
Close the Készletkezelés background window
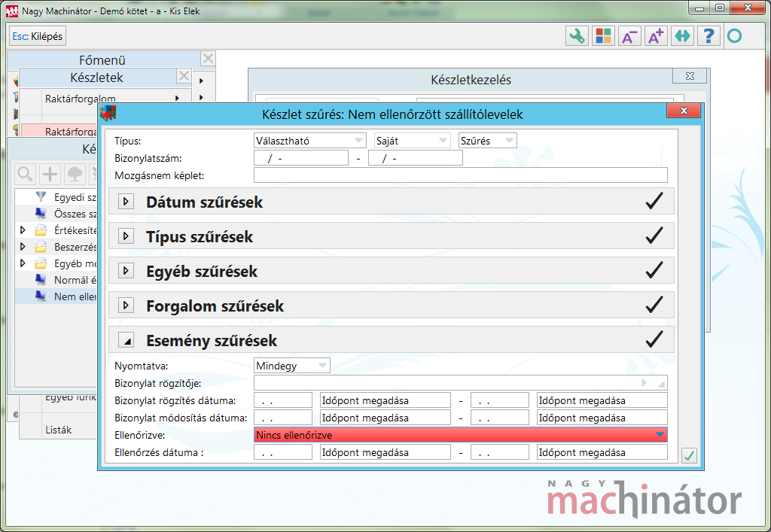coord(690,76)
